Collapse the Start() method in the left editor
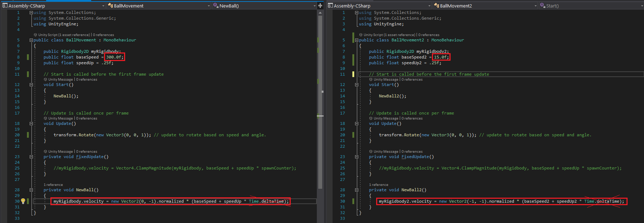Viewport: 644px width, 223px height. point(31,85)
